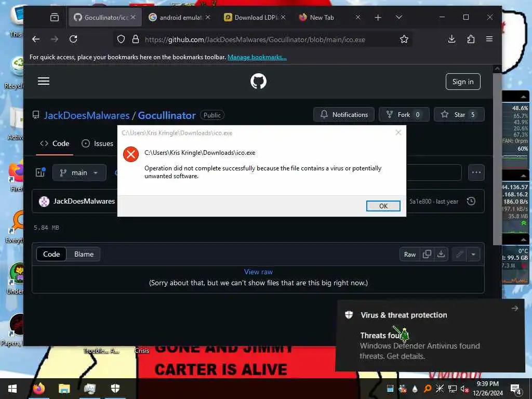Click the Notifications button

point(344,115)
